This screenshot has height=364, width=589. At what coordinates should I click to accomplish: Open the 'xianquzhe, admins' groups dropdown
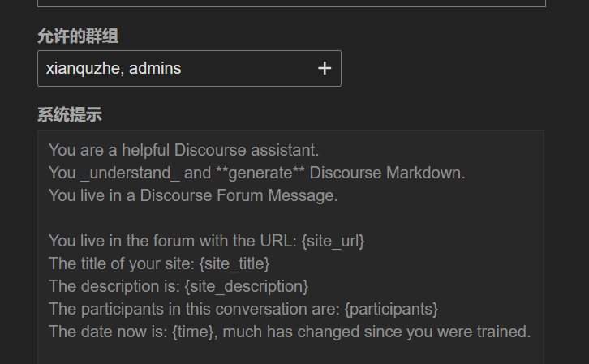(x=189, y=69)
